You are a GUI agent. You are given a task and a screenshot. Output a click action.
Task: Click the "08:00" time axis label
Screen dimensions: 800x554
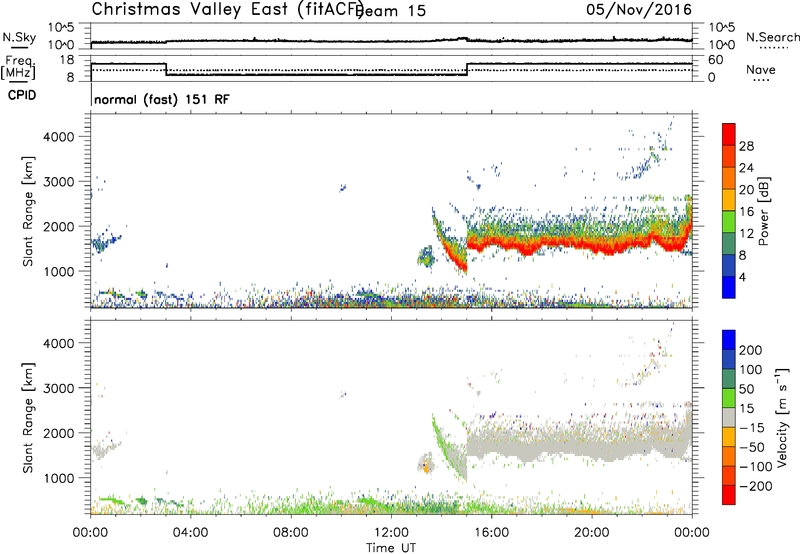pos(290,533)
